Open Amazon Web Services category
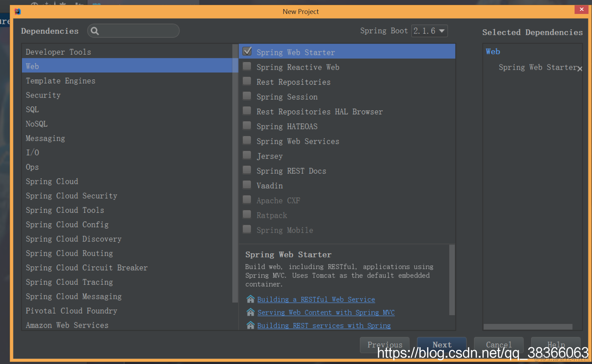Screen dimensions: 592x364 coord(127,325)
